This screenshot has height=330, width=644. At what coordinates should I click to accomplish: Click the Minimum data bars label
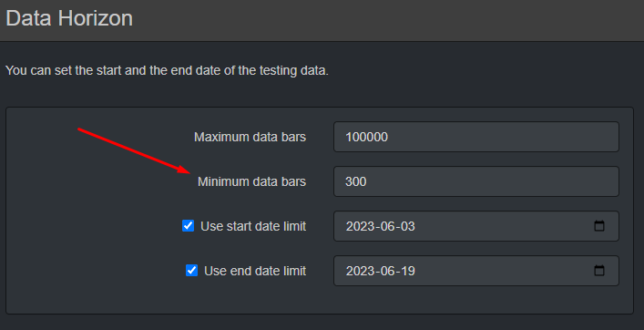tap(251, 181)
